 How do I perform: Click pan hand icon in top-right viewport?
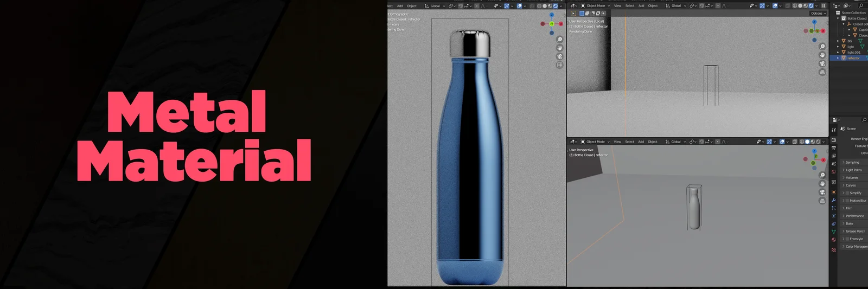coord(822,55)
